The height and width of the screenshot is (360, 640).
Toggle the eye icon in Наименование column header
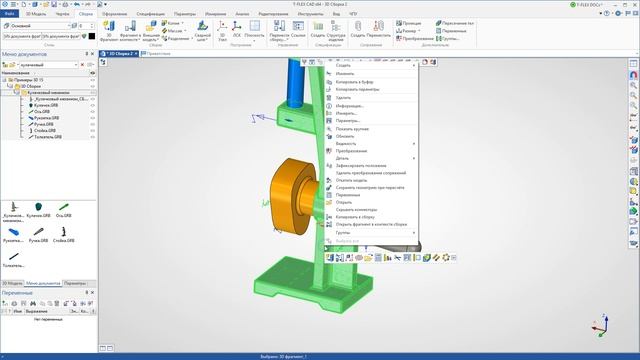pyautogui.click(x=93, y=73)
